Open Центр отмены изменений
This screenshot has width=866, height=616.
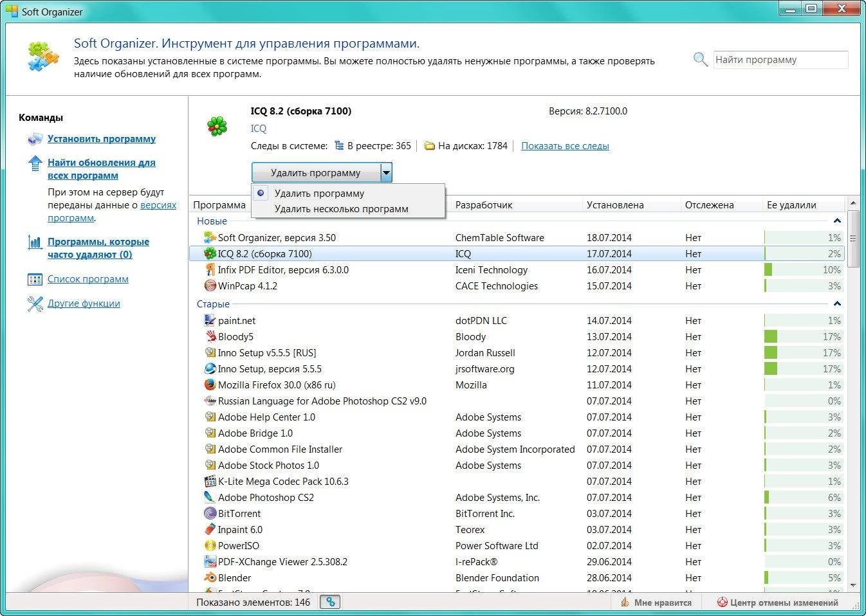(777, 602)
